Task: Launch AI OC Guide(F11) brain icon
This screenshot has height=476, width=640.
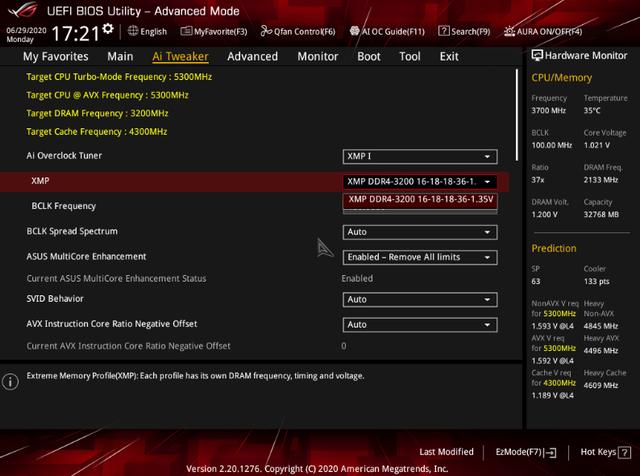Action: [354, 31]
